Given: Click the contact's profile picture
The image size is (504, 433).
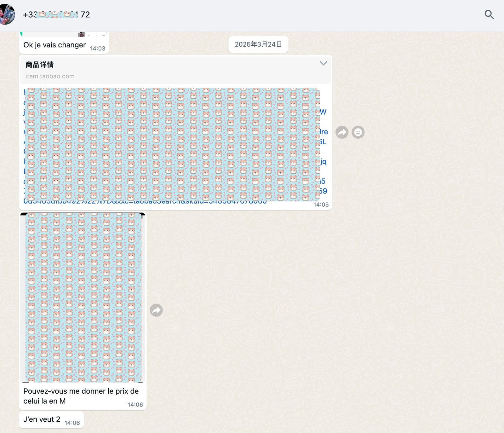Looking at the screenshot, I should 7,14.
